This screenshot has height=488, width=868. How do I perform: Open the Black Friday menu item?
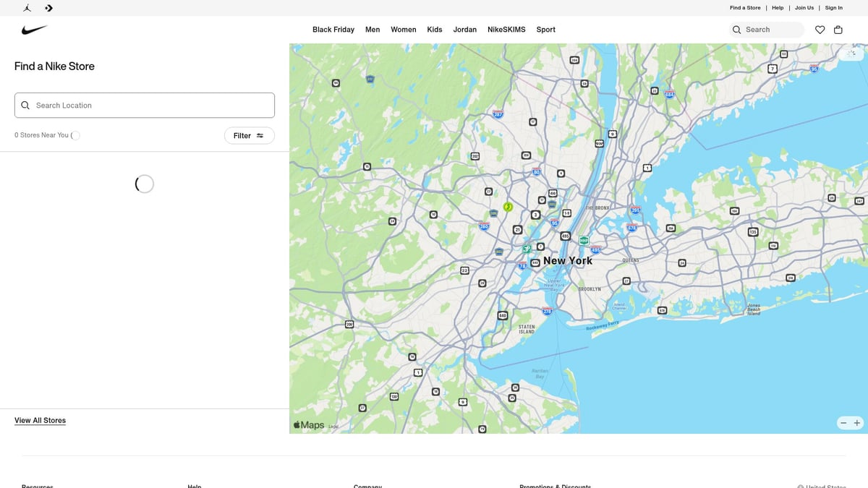tap(333, 30)
